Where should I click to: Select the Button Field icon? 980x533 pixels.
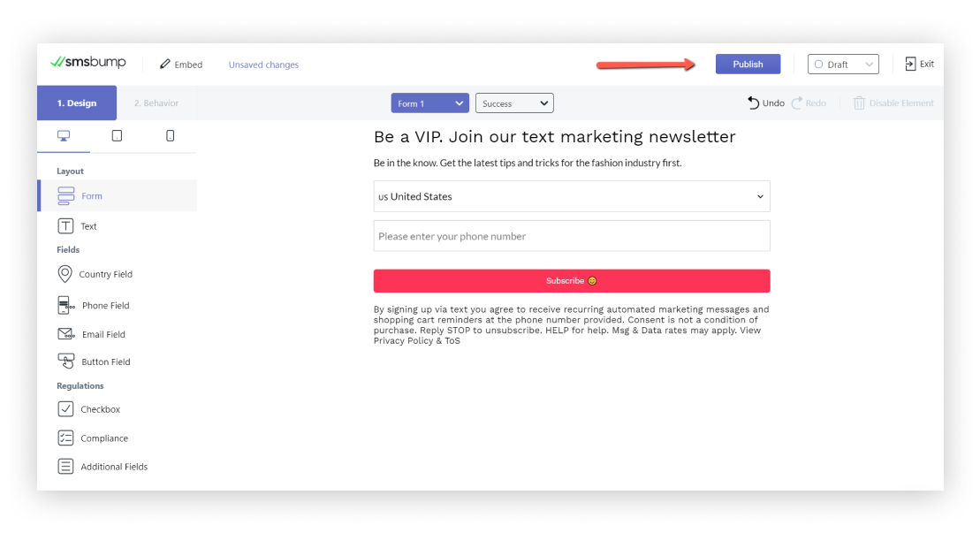[66, 362]
